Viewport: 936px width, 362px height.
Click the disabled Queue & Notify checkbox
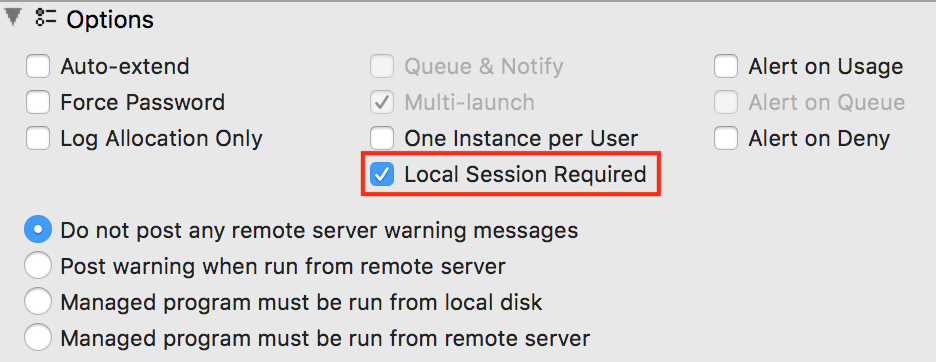382,66
